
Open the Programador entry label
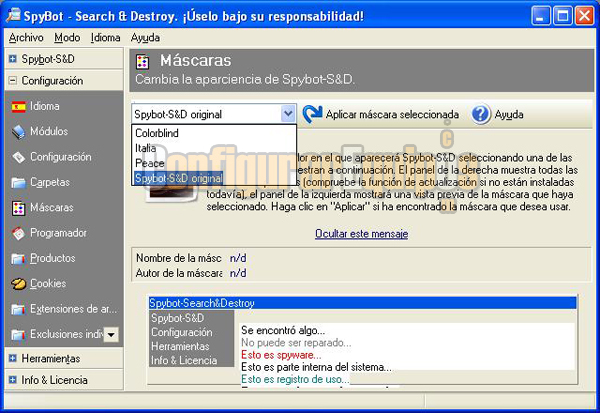tap(59, 233)
